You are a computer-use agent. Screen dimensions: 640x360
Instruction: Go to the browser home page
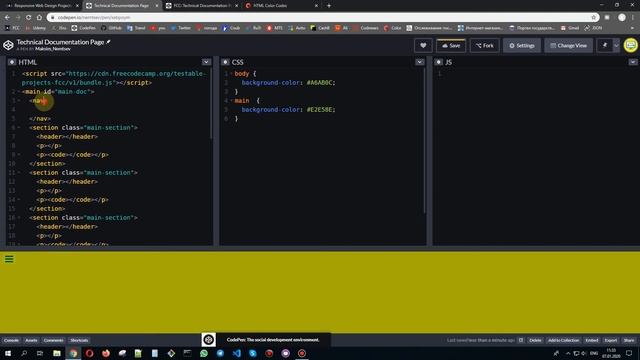(x=39, y=18)
